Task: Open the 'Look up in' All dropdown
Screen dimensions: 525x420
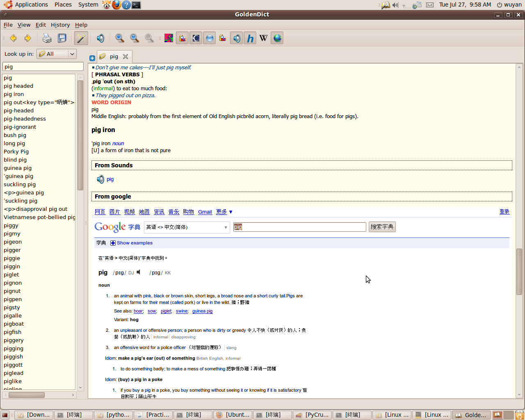Action: [57, 54]
